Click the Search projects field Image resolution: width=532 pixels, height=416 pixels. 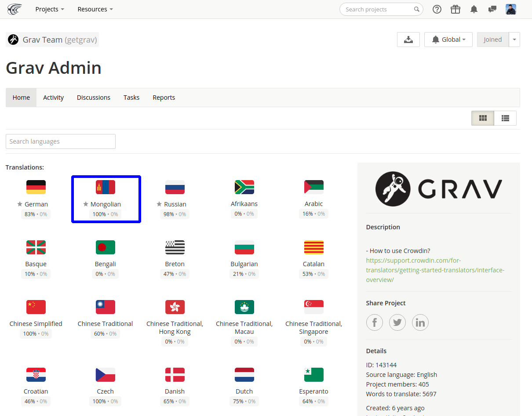381,9
